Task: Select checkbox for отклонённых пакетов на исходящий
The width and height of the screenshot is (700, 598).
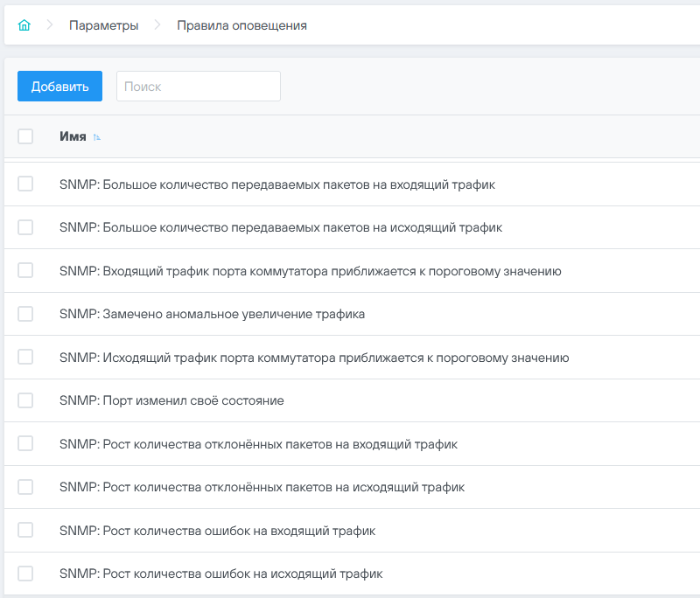Action: tap(25, 487)
